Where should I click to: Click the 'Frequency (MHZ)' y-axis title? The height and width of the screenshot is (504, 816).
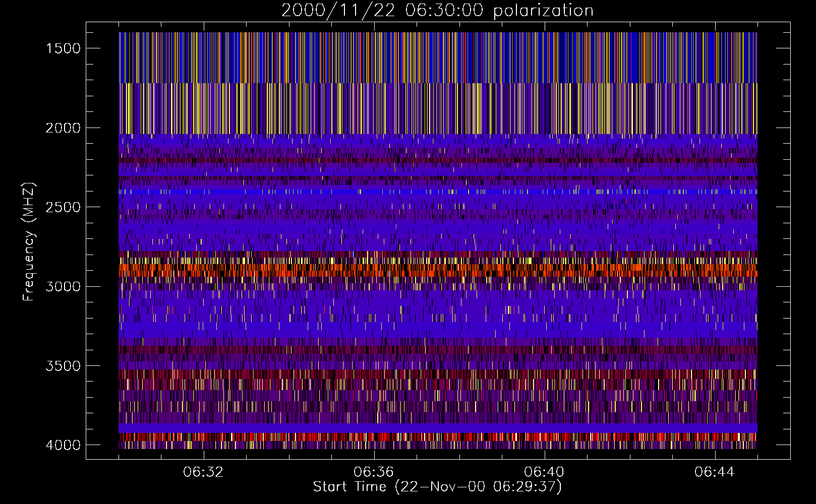[29, 242]
